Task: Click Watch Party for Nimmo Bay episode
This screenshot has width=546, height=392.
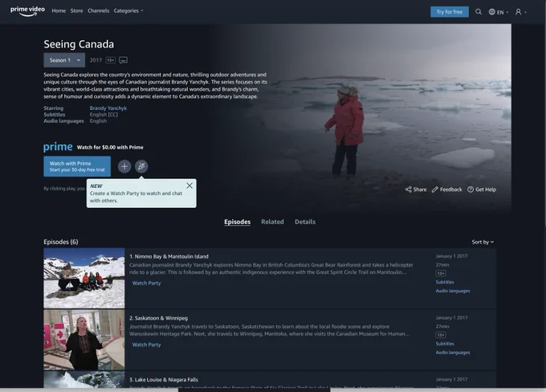Action: (146, 283)
